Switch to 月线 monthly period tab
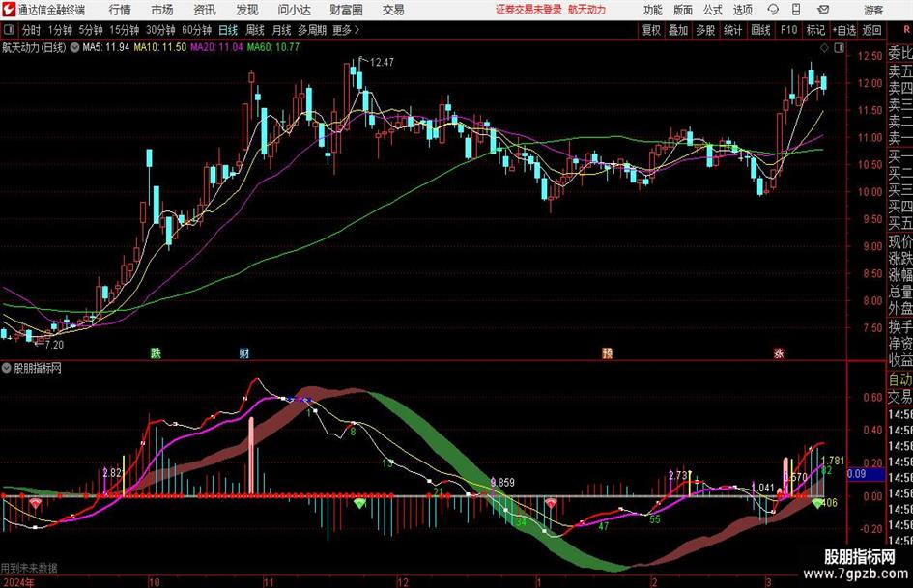The height and width of the screenshot is (588, 913). [282, 30]
